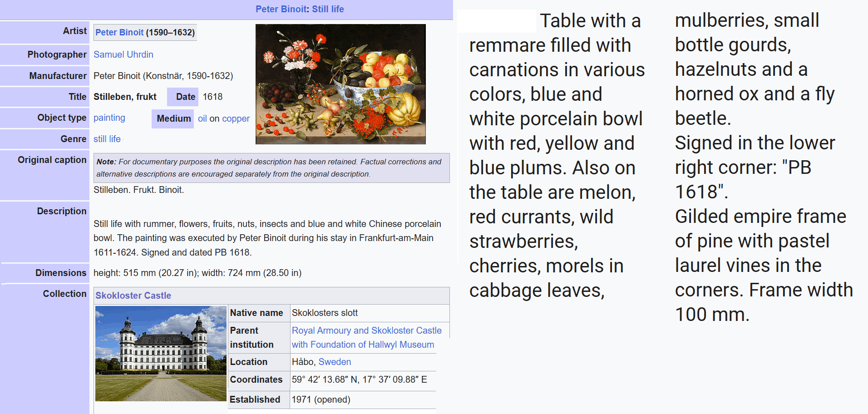Open photographer Samuel Uhrdin link
The height and width of the screenshot is (414, 868).
click(123, 54)
